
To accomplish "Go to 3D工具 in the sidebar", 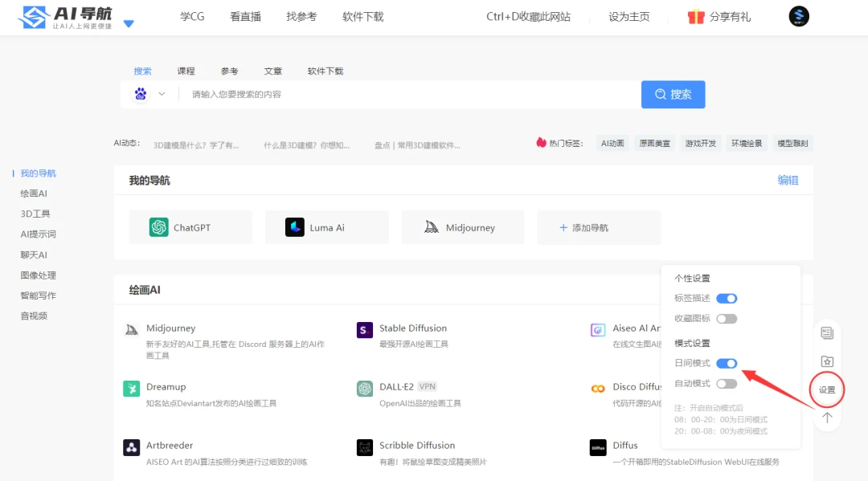I will coord(35,214).
